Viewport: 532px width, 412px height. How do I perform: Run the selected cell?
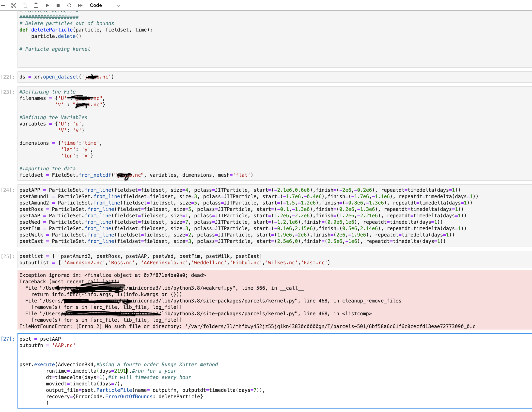click(x=47, y=5)
